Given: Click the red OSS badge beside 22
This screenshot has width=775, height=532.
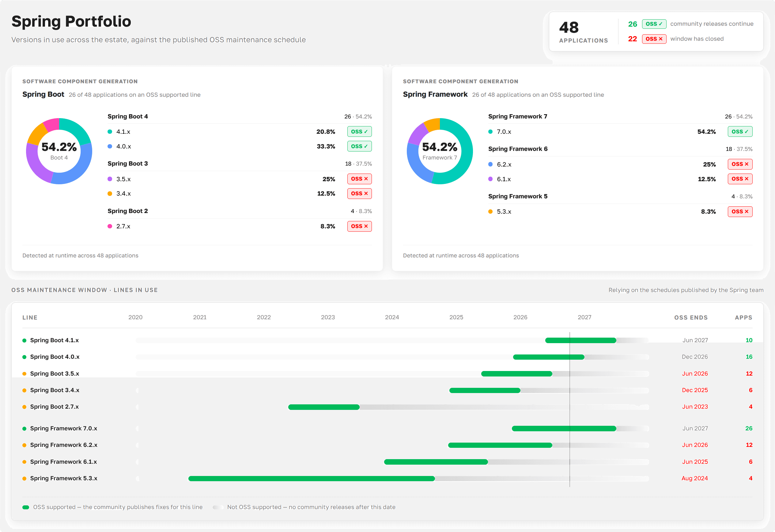Looking at the screenshot, I should pyautogui.click(x=654, y=39).
